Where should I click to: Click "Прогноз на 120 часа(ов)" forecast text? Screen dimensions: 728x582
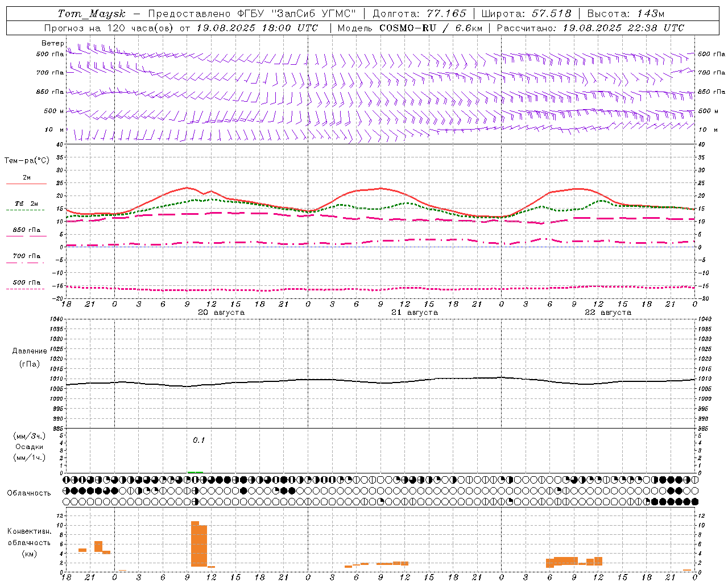pyautogui.click(x=109, y=28)
